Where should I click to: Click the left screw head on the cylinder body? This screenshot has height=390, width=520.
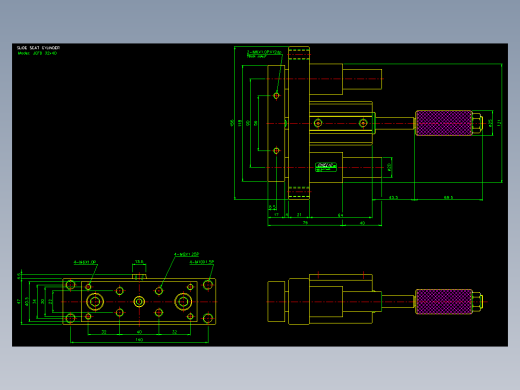click(318, 123)
